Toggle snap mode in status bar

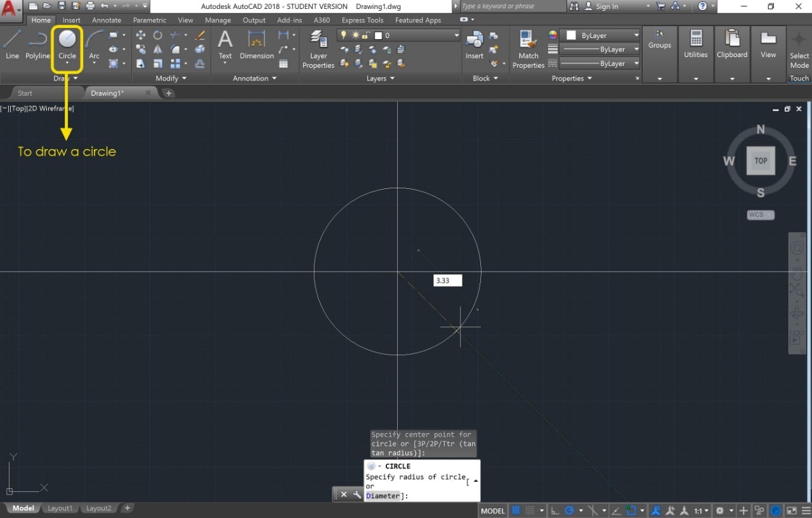pos(530,510)
